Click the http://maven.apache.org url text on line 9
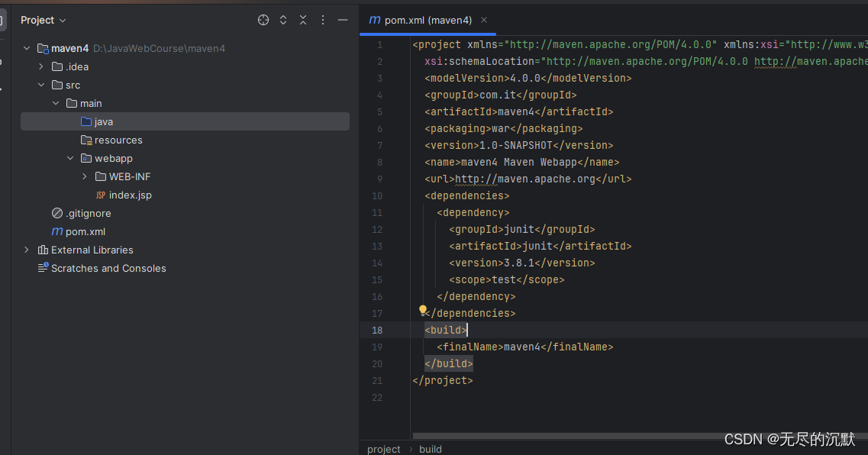Image resolution: width=868 pixels, height=455 pixels. point(524,179)
